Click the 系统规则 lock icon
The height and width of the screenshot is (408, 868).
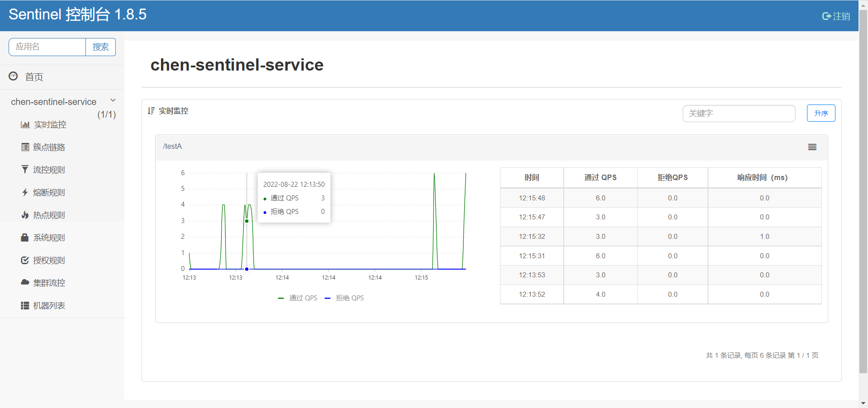tap(25, 237)
